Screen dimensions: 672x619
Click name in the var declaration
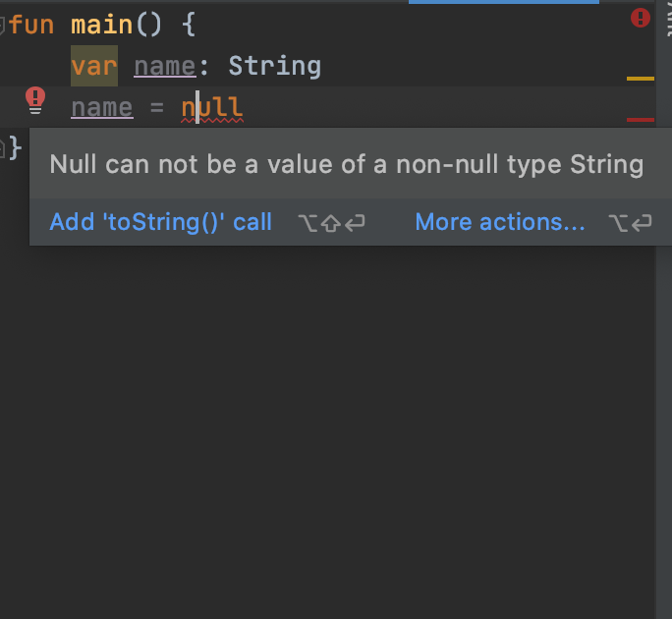(x=165, y=67)
